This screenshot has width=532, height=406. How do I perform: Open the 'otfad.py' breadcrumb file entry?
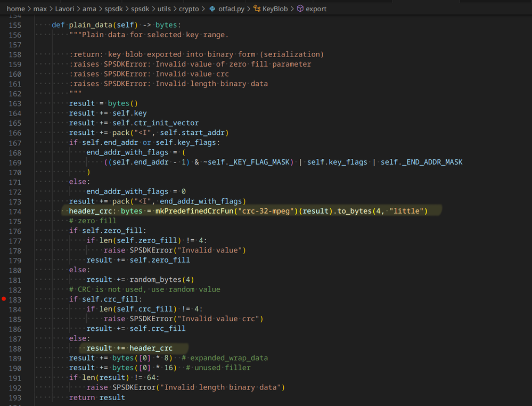232,9
